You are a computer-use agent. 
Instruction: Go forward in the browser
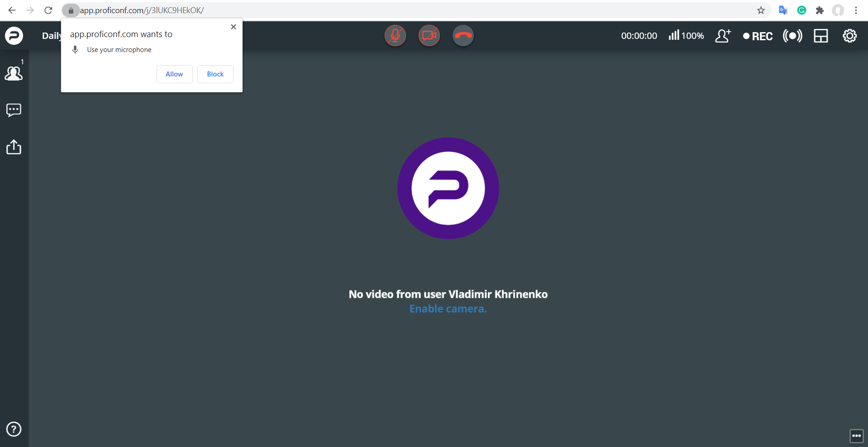[30, 10]
